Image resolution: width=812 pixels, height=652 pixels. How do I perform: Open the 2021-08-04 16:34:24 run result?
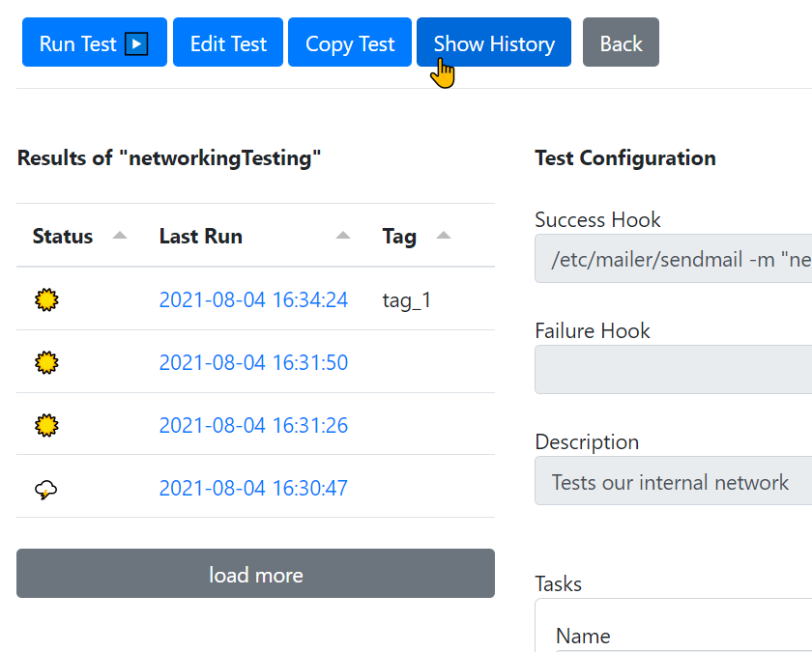pos(253,300)
